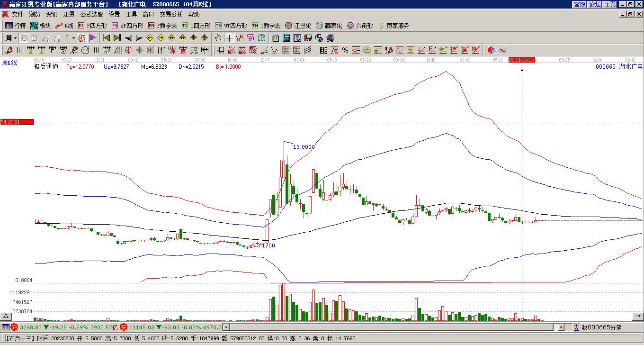The width and height of the screenshot is (644, 345).
Task: Switch to the K线 candlestick chart
Action: (x=64, y=26)
